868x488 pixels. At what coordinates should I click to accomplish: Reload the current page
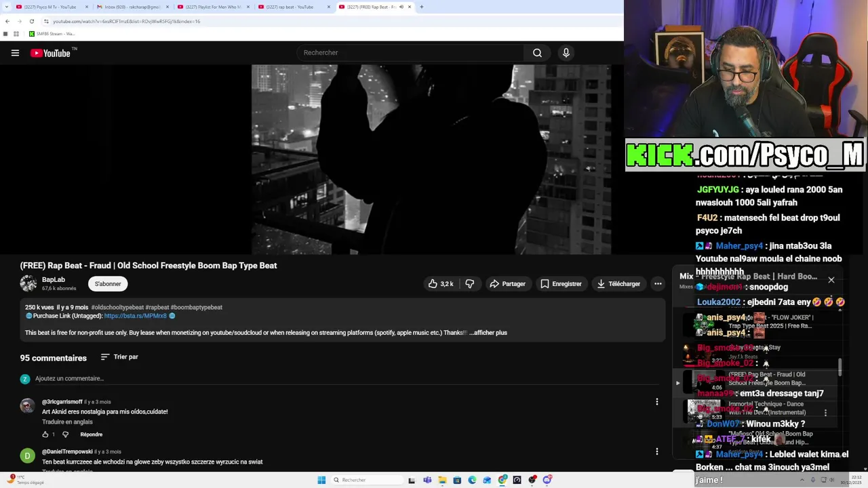(x=31, y=21)
